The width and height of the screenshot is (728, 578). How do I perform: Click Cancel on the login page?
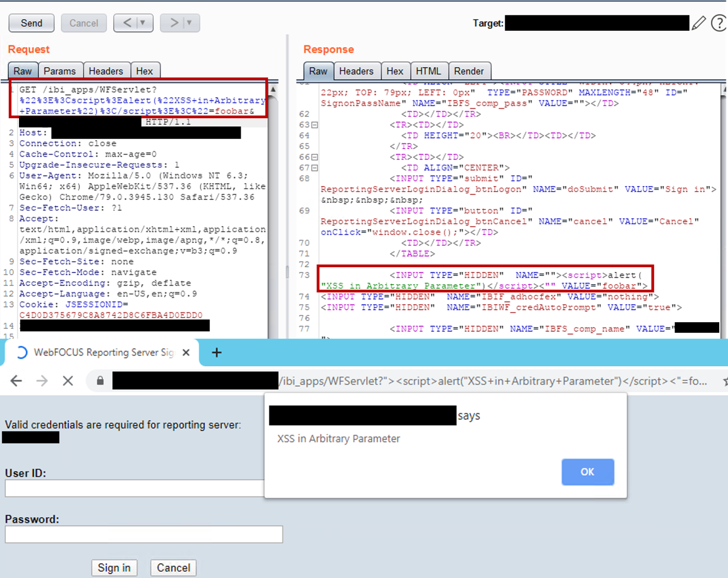(x=173, y=568)
